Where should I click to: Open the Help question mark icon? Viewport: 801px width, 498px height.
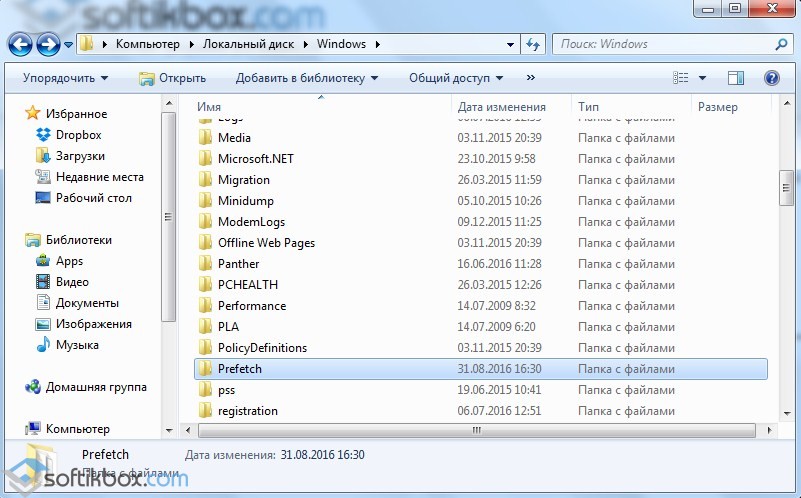click(771, 78)
